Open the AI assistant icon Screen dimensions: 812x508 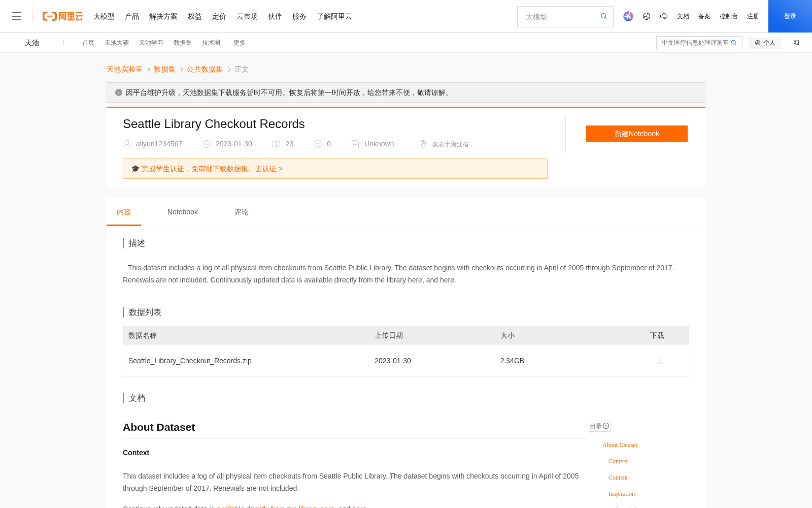click(628, 16)
